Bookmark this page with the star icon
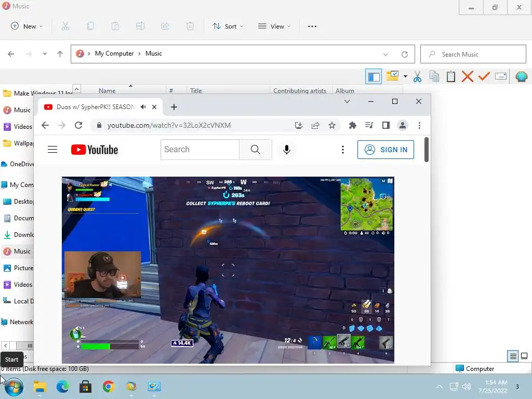 pos(332,125)
